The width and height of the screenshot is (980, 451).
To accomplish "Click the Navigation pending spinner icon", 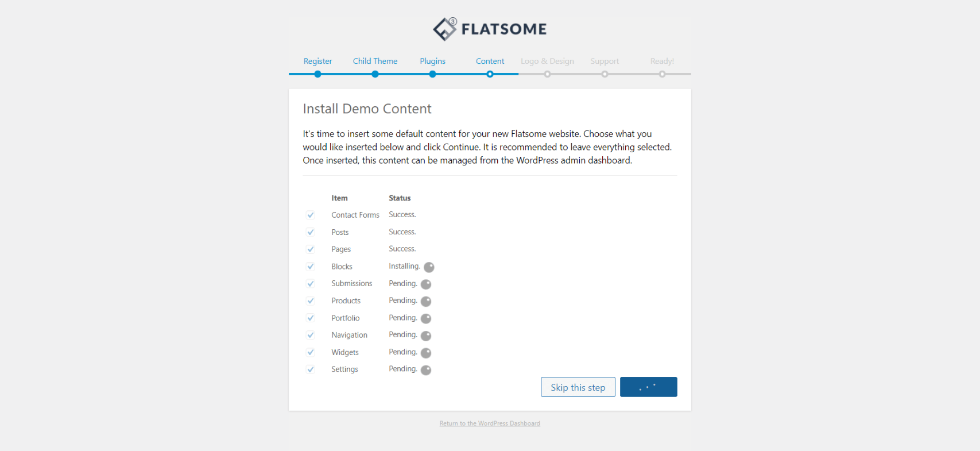I will [426, 336].
